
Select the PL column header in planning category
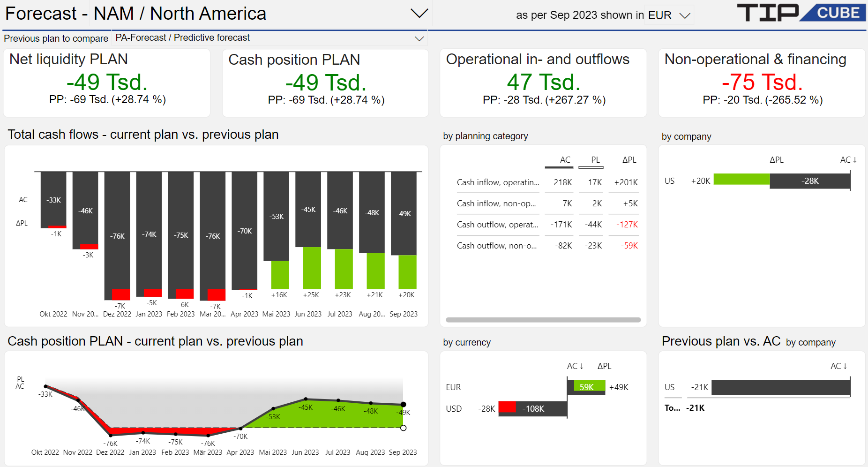595,160
